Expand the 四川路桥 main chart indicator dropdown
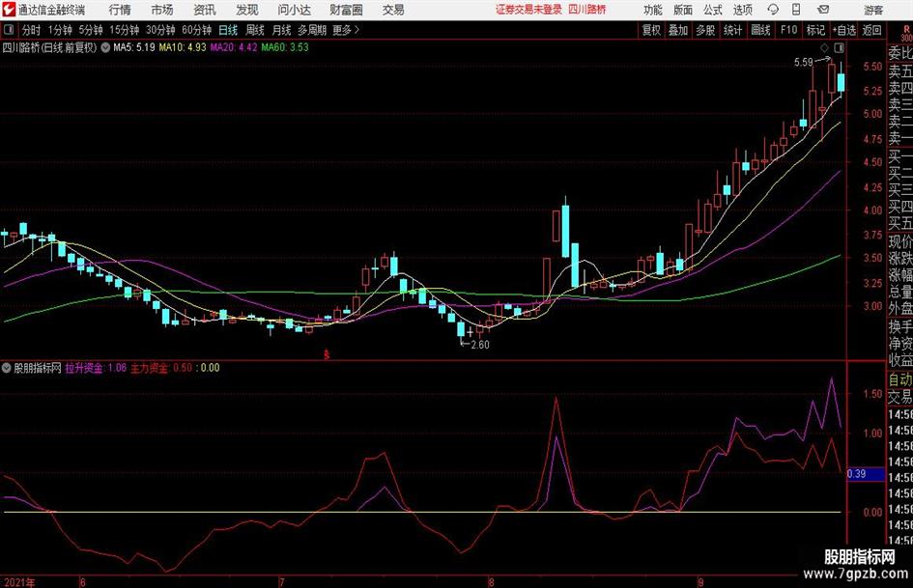This screenshot has width=913, height=588. click(105, 47)
